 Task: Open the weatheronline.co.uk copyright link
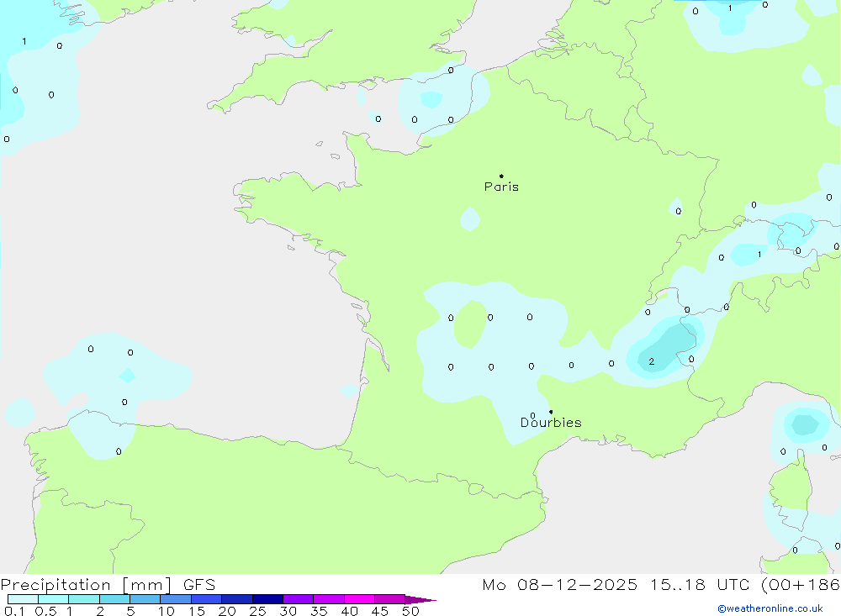pyautogui.click(x=770, y=608)
